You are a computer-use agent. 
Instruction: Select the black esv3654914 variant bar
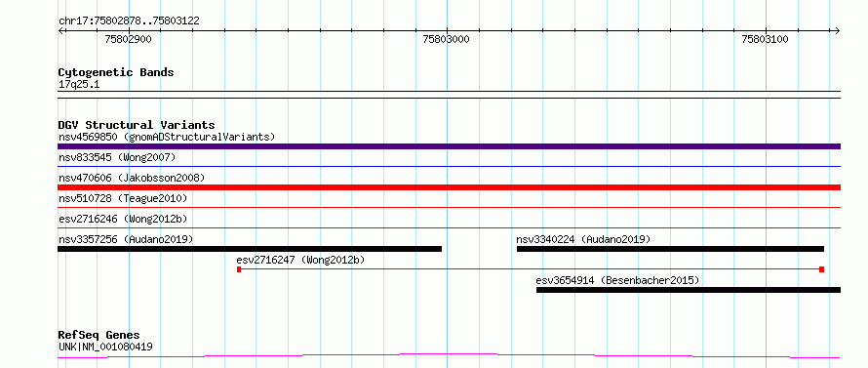point(689,290)
